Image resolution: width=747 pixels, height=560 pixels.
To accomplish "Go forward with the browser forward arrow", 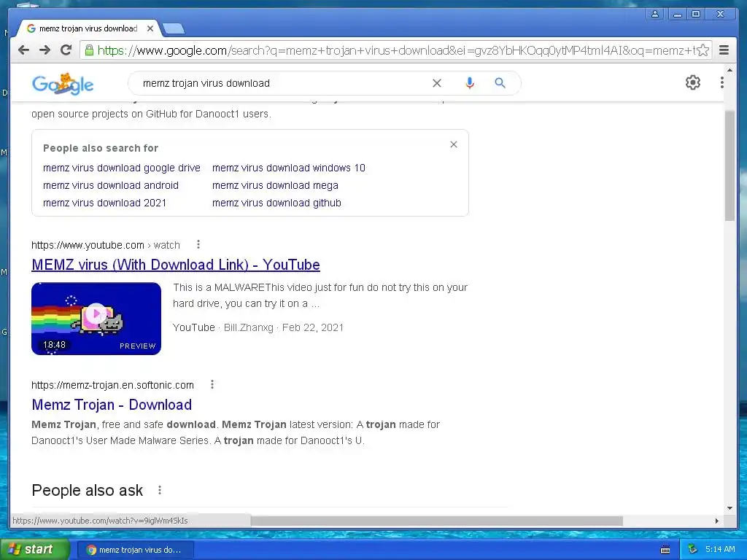I will click(44, 50).
